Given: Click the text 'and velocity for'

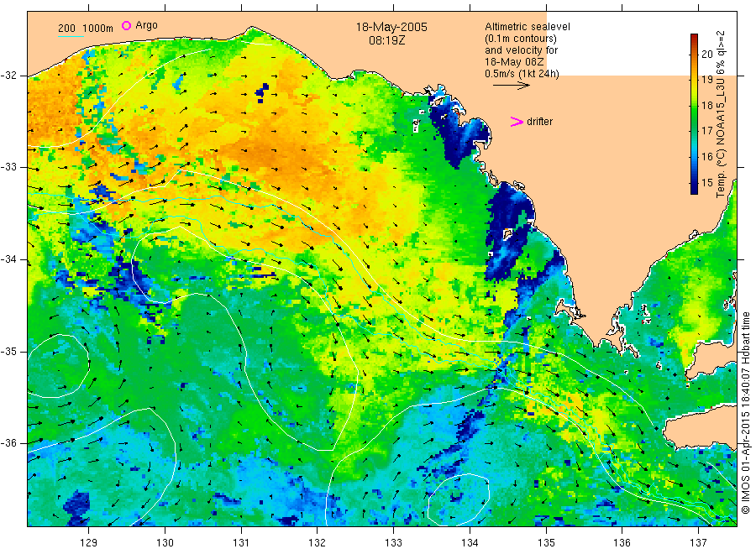Looking at the screenshot, I should [521, 50].
